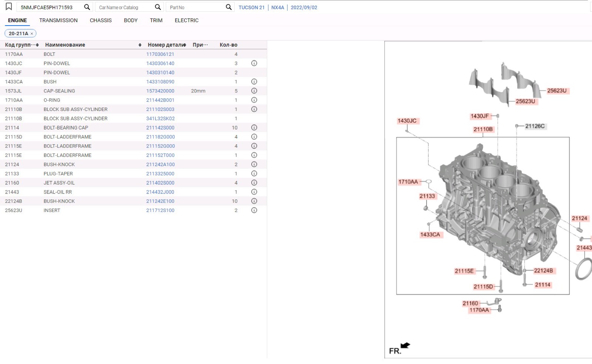Switch to the TRIM tab
Viewport: 592px width, 364px height.
pos(156,20)
